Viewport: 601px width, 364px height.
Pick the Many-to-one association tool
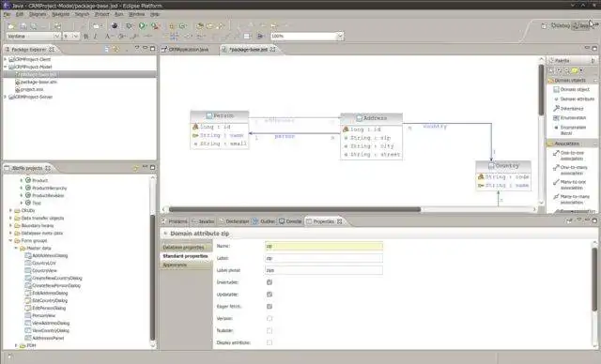click(570, 185)
